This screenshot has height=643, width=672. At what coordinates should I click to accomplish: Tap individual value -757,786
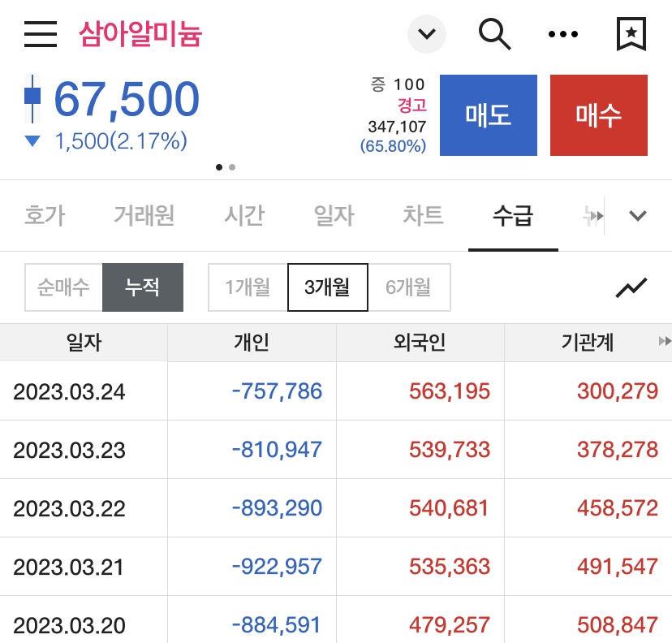click(x=277, y=391)
